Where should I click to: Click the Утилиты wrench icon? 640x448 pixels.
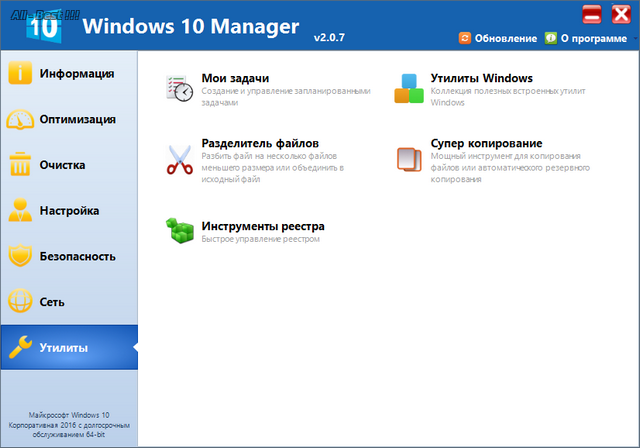(20, 347)
